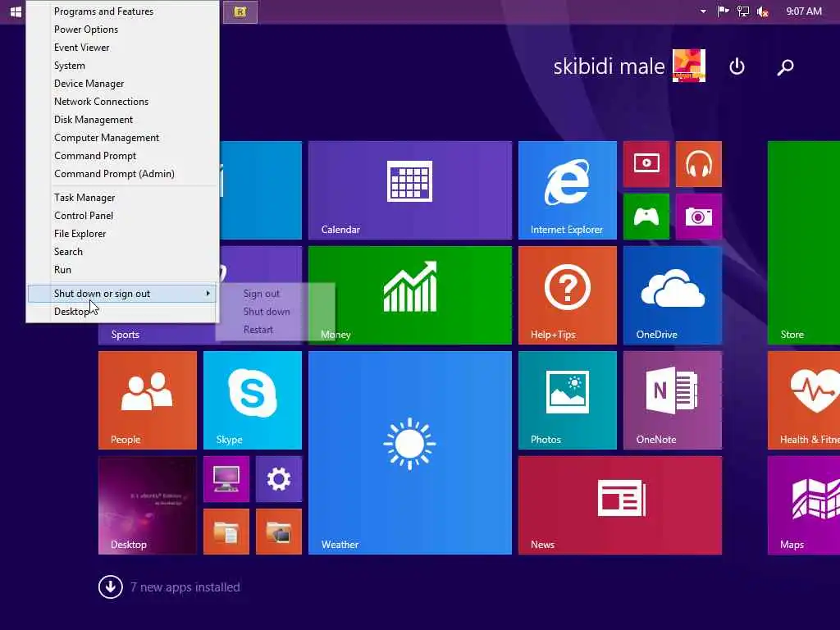Open the OneNote tile
This screenshot has height=630, width=840.
(x=673, y=400)
